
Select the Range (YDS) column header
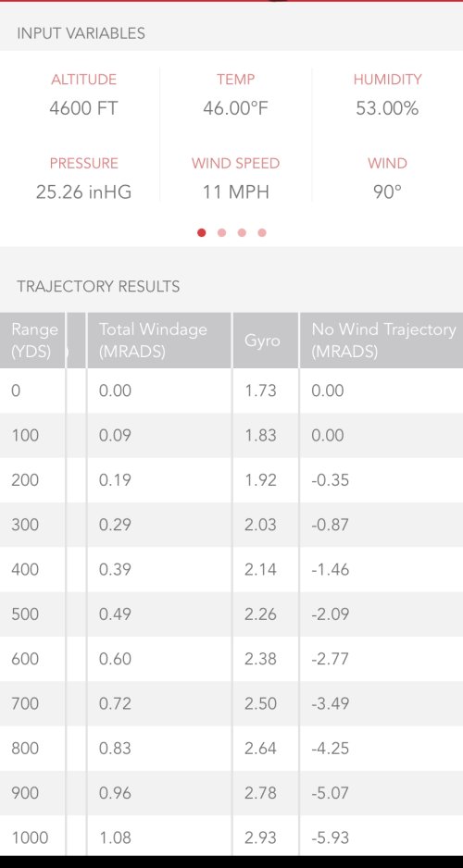[x=32, y=341]
